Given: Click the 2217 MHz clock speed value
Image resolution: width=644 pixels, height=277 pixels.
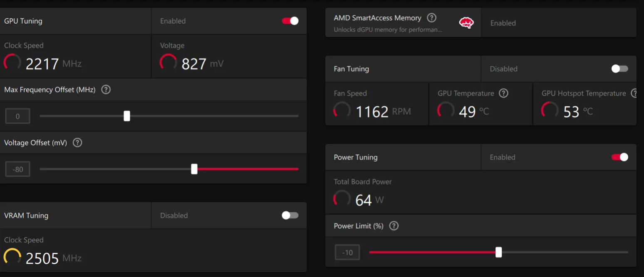Looking at the screenshot, I should [54, 64].
